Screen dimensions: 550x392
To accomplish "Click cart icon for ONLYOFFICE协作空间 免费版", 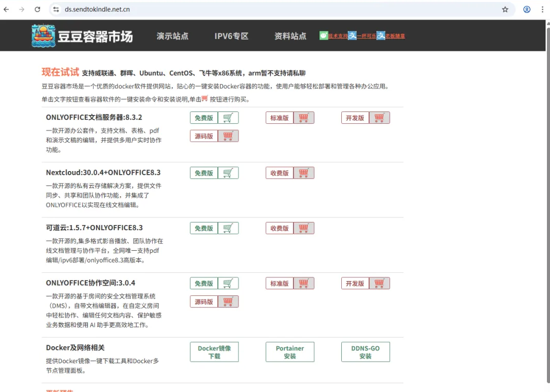I will tap(228, 283).
